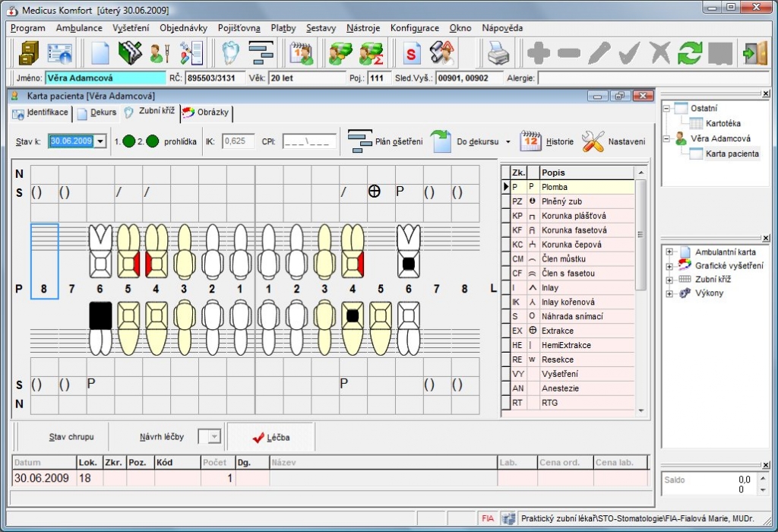The height and width of the screenshot is (532, 778).
Task: Click the pencil edit toolbar icon
Action: point(599,53)
